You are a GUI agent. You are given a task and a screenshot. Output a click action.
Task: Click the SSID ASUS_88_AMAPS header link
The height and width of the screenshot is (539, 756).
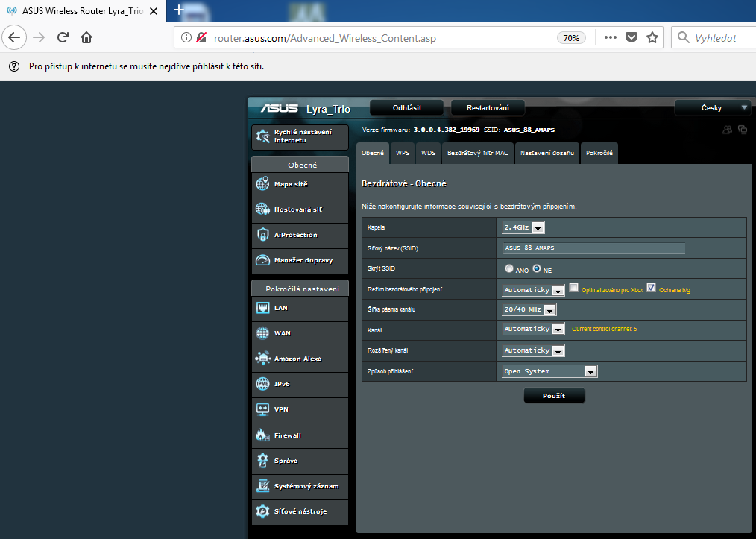[x=529, y=130]
